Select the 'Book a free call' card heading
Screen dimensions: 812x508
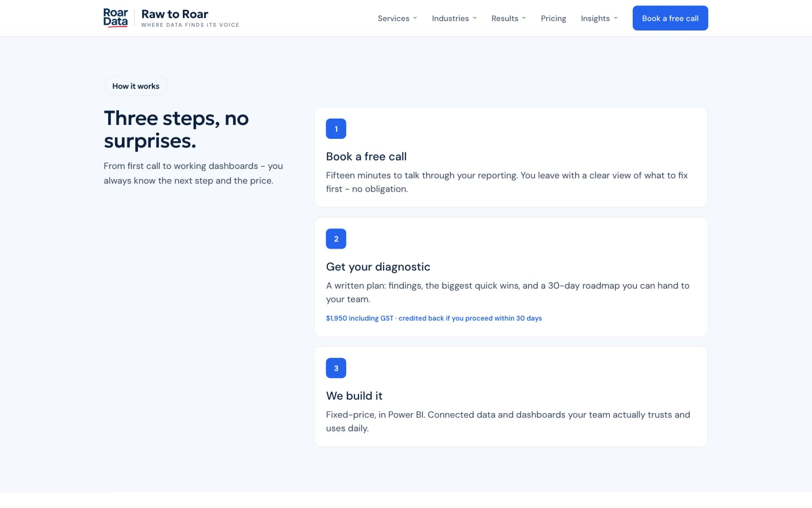[x=366, y=157]
